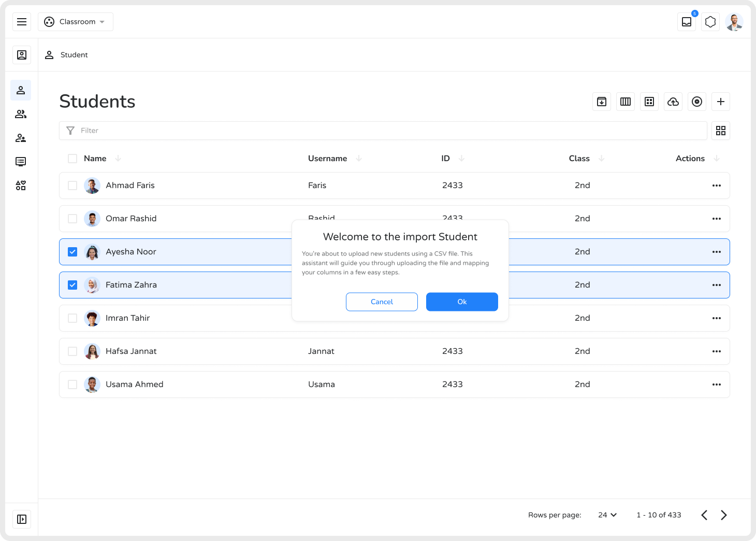756x541 pixels.
Task: Click the archive download icon in toolbar
Action: click(601, 102)
